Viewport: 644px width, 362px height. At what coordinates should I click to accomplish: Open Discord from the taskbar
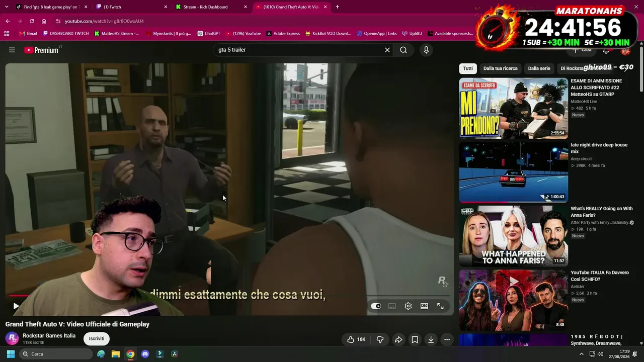[x=145, y=354]
